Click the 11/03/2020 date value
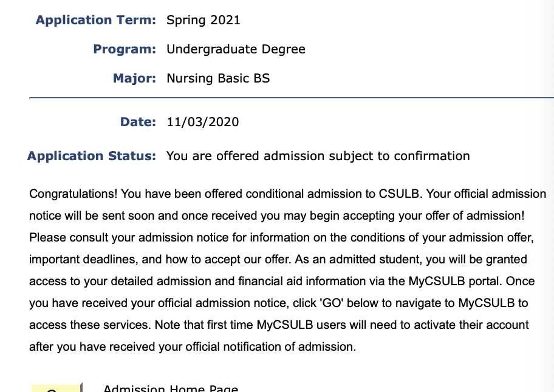The image size is (554, 392). [x=203, y=122]
